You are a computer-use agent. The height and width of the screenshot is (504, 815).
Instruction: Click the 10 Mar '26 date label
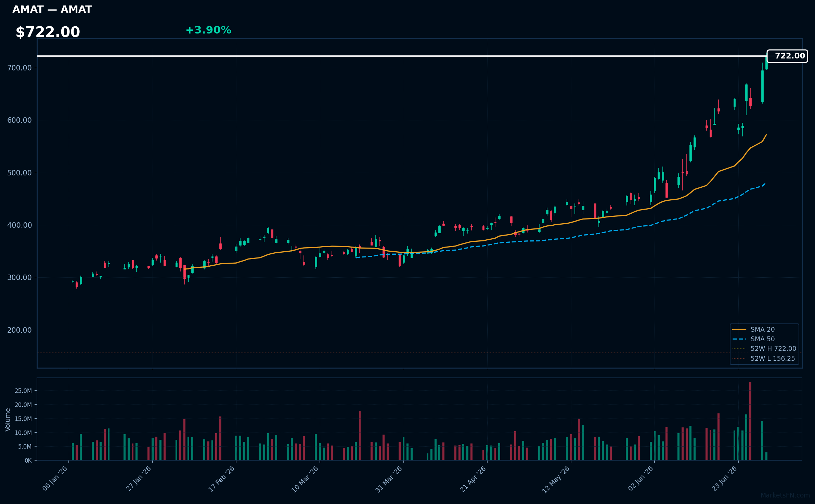tap(305, 479)
